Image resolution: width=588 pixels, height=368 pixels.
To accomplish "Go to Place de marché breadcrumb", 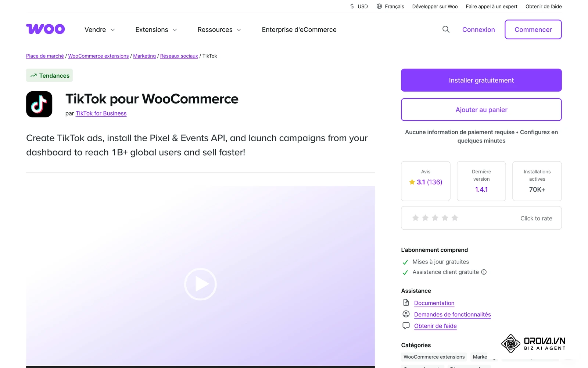I will (45, 56).
